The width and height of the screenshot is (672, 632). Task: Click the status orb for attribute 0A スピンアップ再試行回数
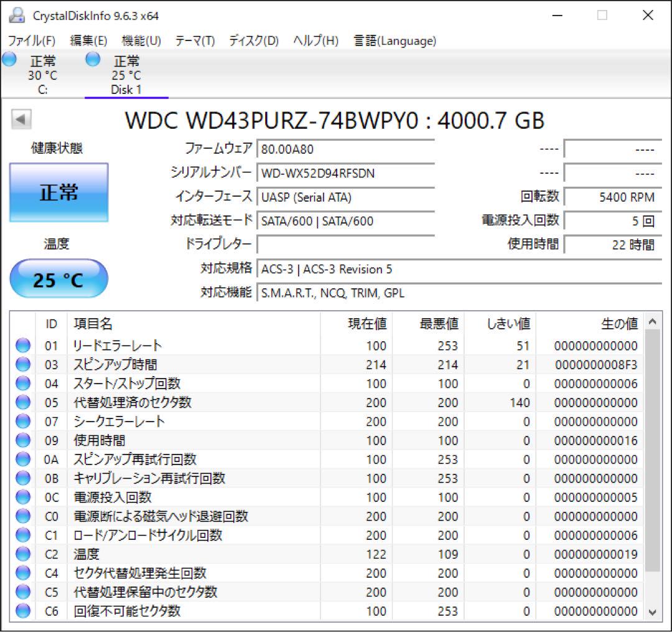pyautogui.click(x=23, y=459)
